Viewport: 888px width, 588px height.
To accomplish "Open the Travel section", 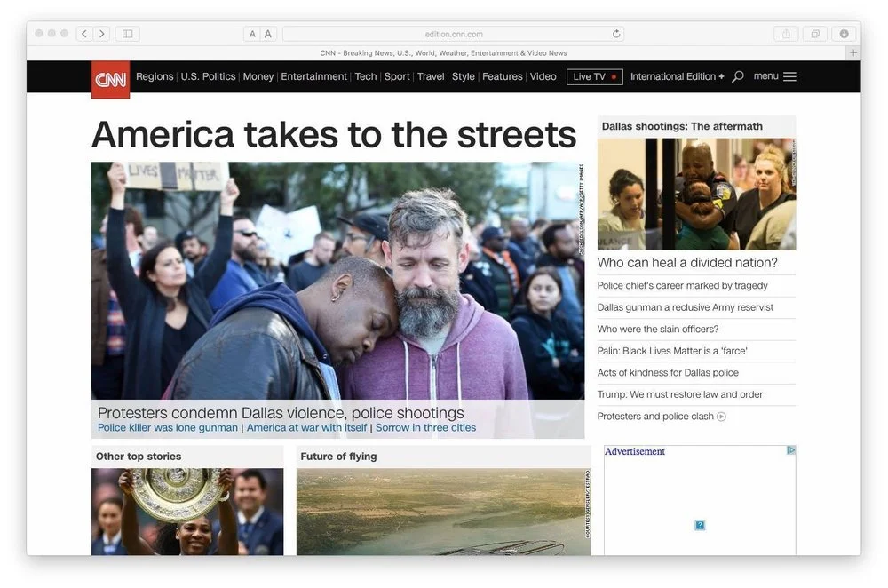I will [x=431, y=76].
